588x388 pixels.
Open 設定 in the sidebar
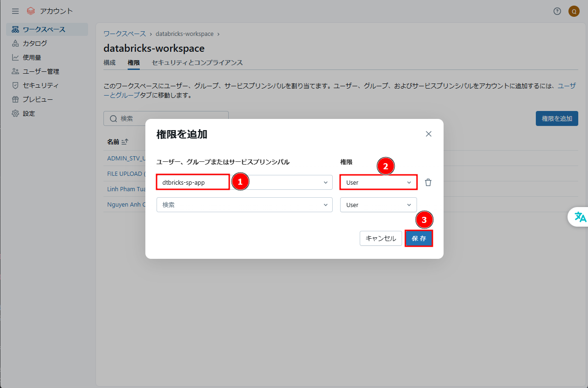coord(29,113)
